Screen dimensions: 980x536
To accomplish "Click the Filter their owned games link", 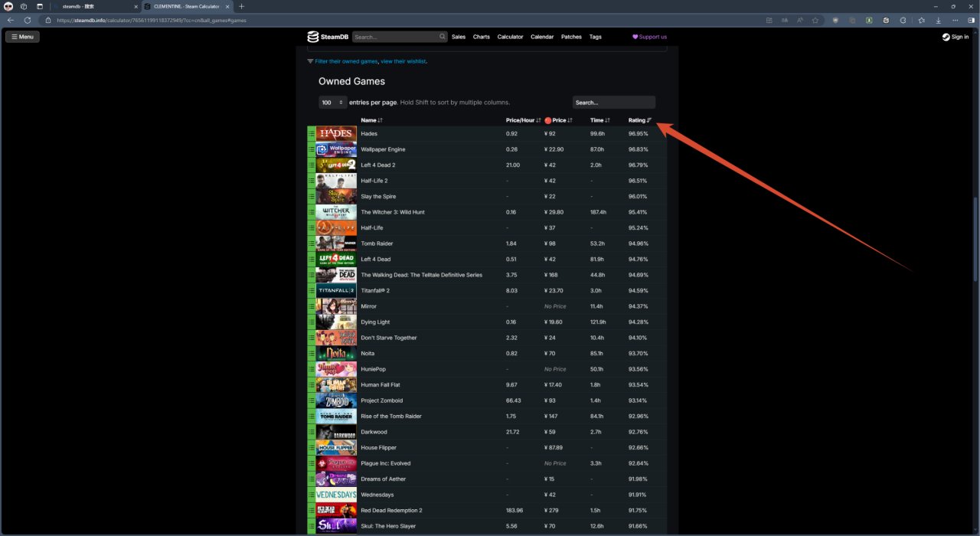I will coord(346,61).
